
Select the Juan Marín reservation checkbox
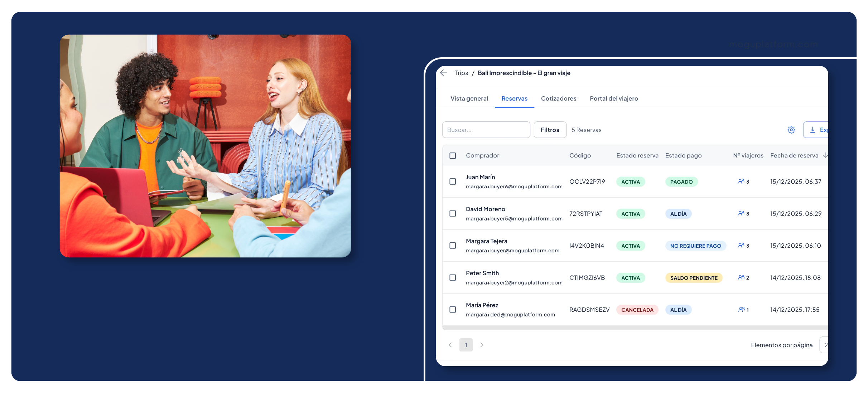point(453,181)
